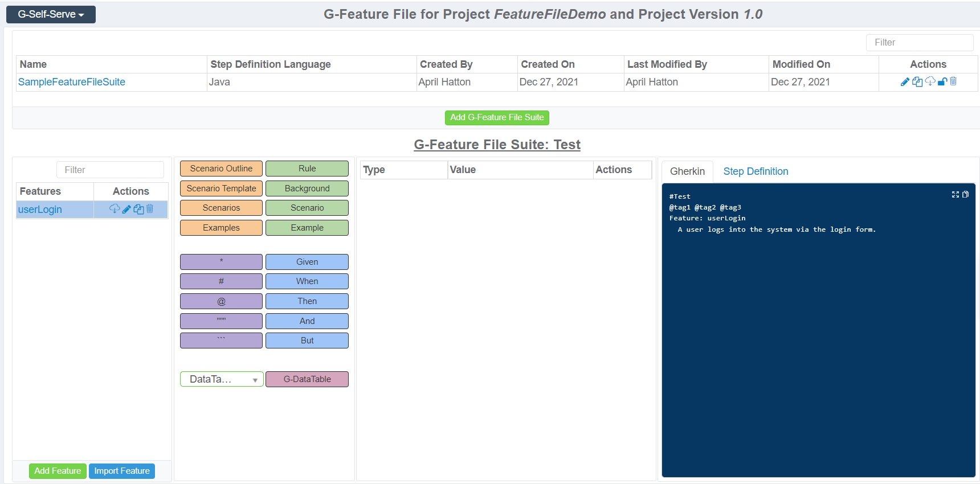The width and height of the screenshot is (980, 484).
Task: Add the Scenarios keyword
Action: pos(221,208)
